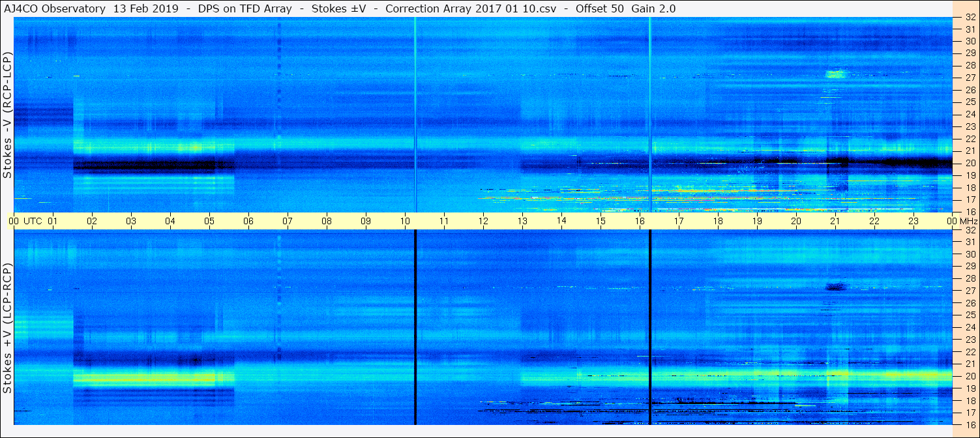
Task: Select the 07 hour tick on the time axis
Action: pyautogui.click(x=288, y=221)
